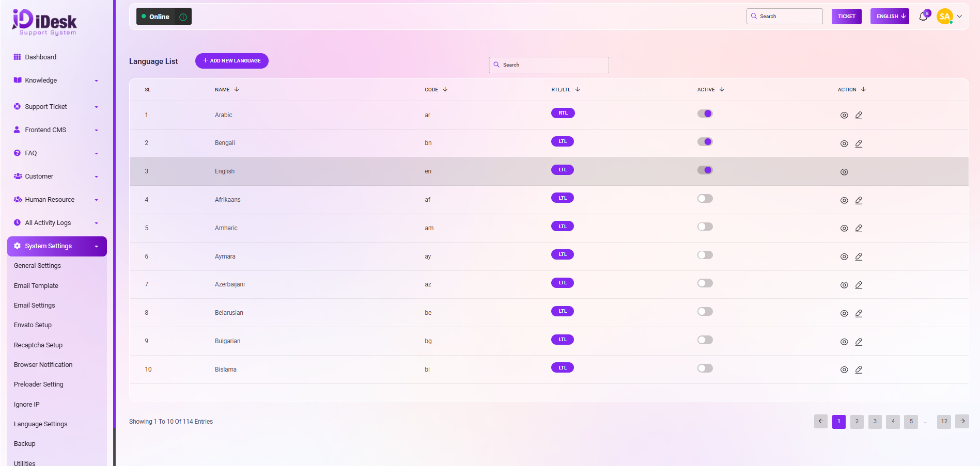Click the info icon beside Online
980x466 pixels.
pyautogui.click(x=183, y=17)
